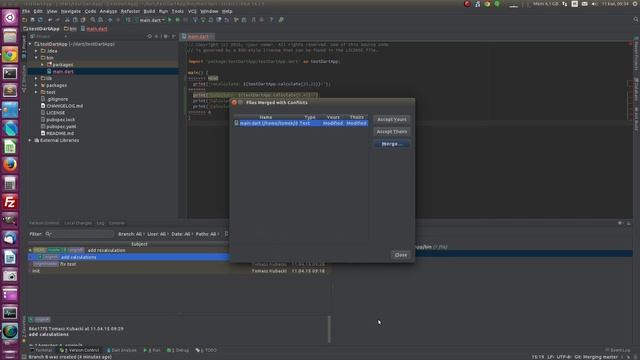Screen dimensions: 640x360
Task: Open FileZilla from Ubuntu launcher
Action: point(10,202)
